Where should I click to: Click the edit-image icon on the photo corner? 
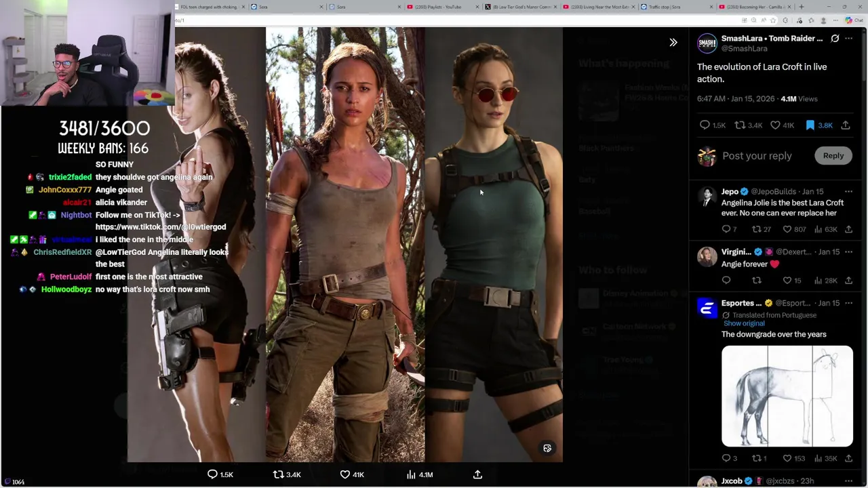547,448
